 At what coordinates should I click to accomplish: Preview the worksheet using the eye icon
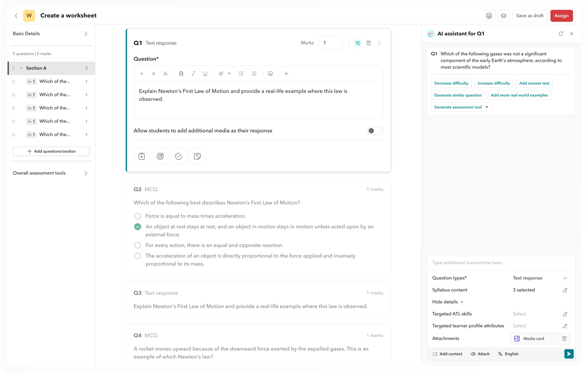point(504,16)
